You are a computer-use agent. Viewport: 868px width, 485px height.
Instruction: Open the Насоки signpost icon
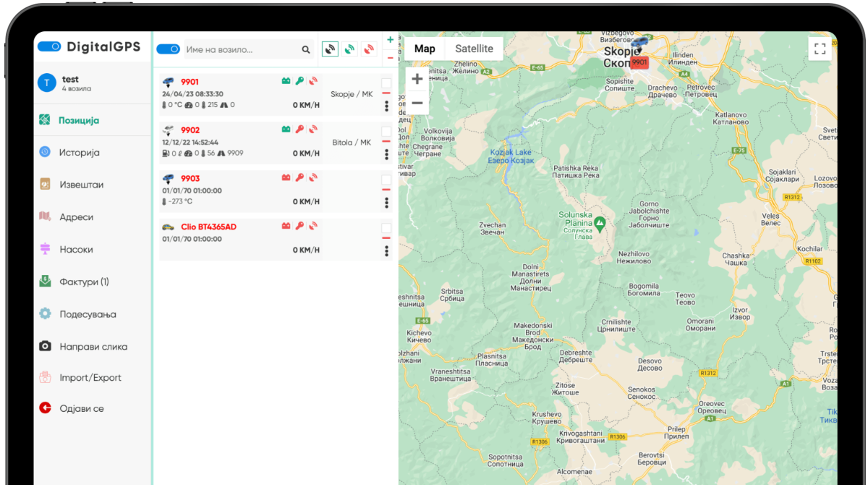click(45, 249)
